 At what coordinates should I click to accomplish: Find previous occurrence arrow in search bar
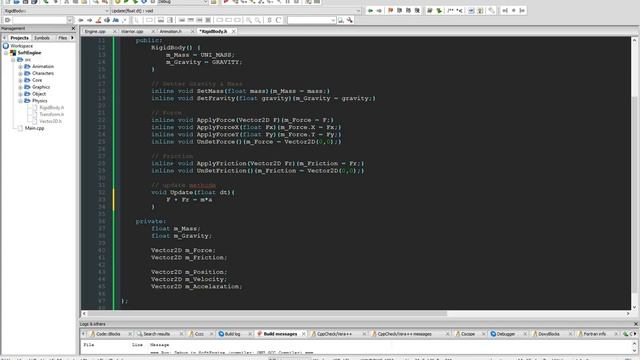point(81,20)
